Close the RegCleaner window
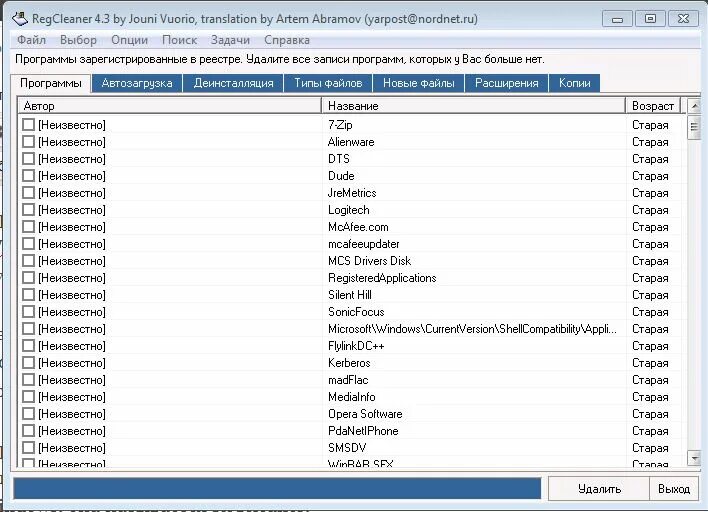Screen dimensions: 708x512 683,19
